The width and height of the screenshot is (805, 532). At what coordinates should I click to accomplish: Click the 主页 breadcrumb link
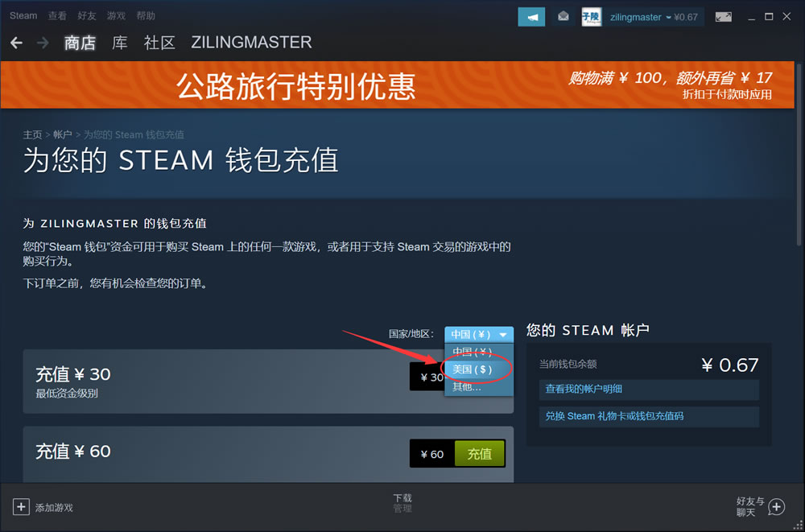(32, 134)
